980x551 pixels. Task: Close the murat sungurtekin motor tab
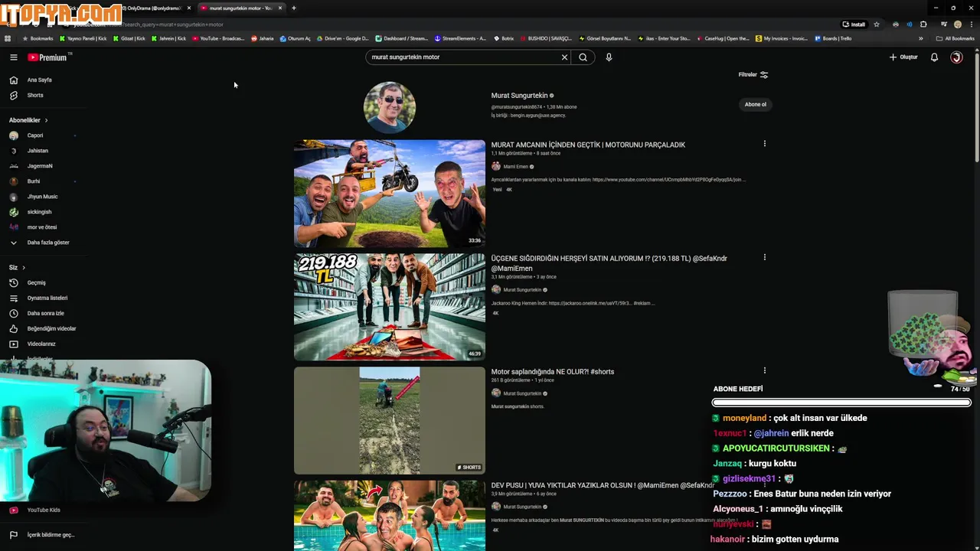point(280,8)
